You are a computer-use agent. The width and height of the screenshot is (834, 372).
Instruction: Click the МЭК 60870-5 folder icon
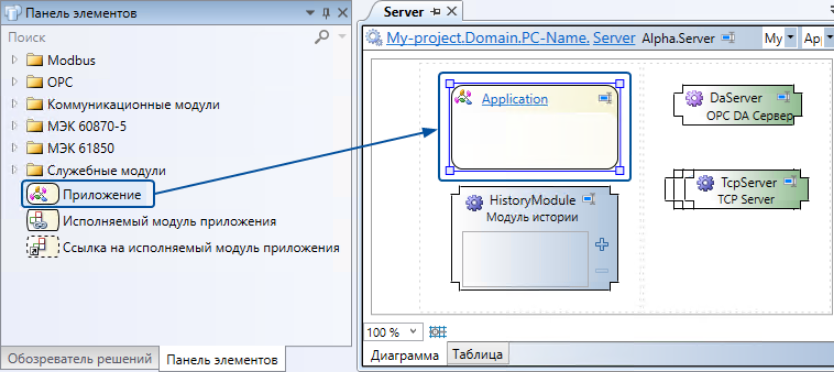point(35,126)
